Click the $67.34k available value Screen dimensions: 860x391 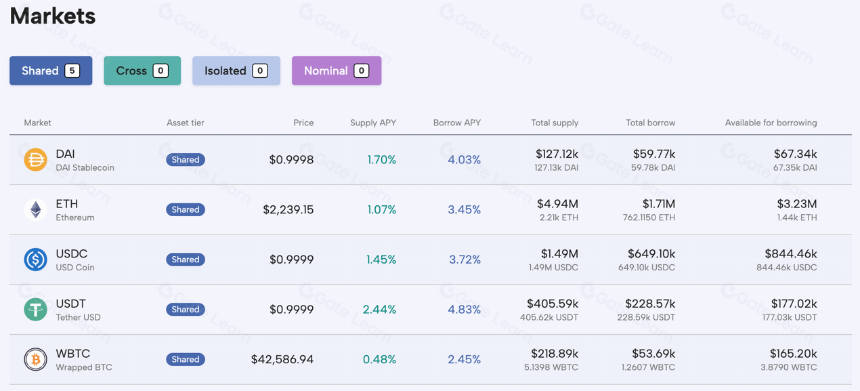pyautogui.click(x=796, y=154)
